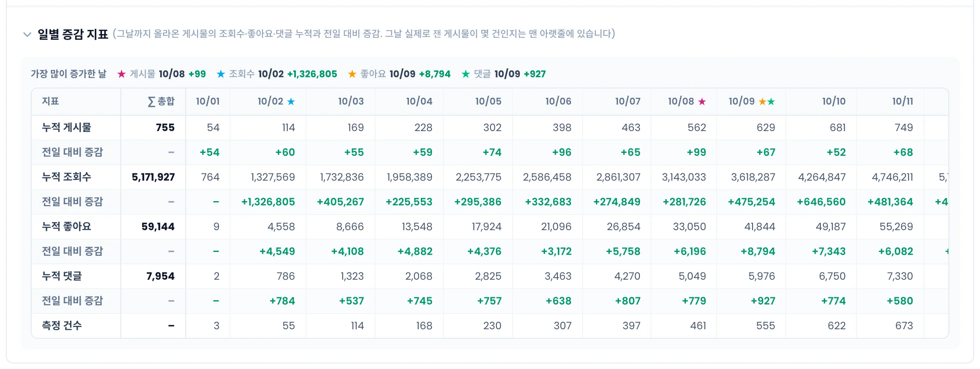
Task: Select the 측정 건수 row label
Action: (x=62, y=325)
